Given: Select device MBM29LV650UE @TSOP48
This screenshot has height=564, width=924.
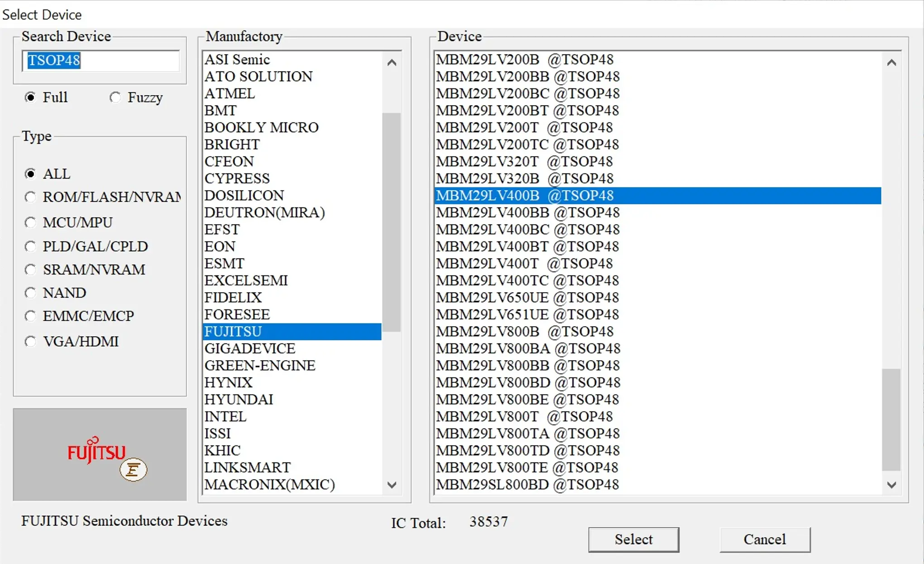Looking at the screenshot, I should click(x=657, y=297).
